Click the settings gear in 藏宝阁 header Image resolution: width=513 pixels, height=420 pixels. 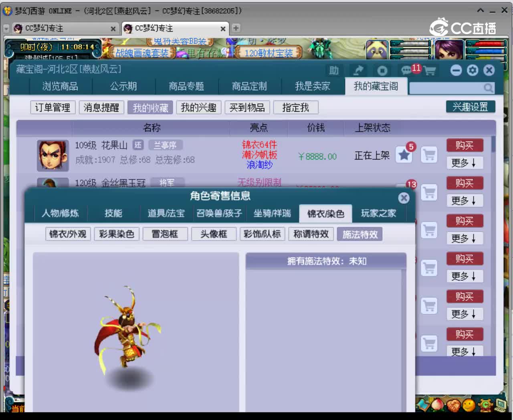[473, 71]
